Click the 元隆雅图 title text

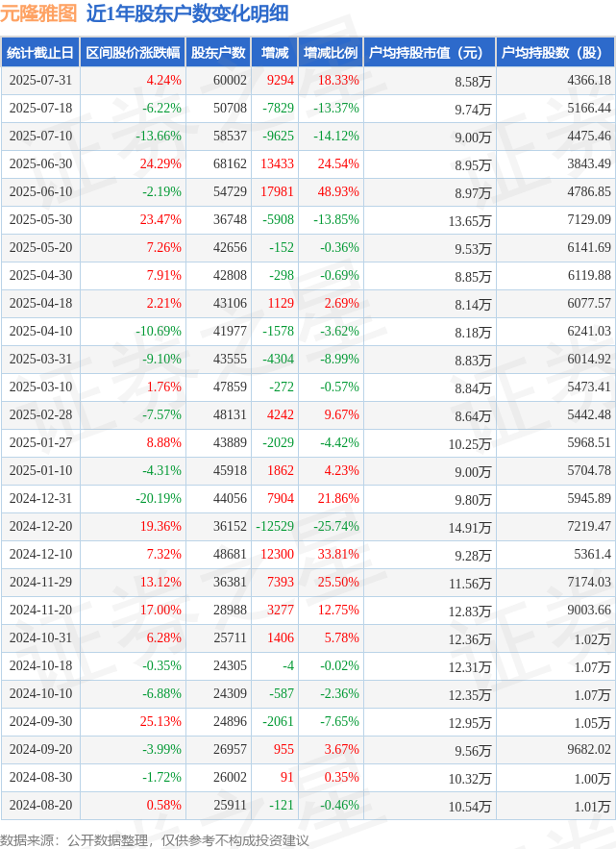tap(38, 13)
